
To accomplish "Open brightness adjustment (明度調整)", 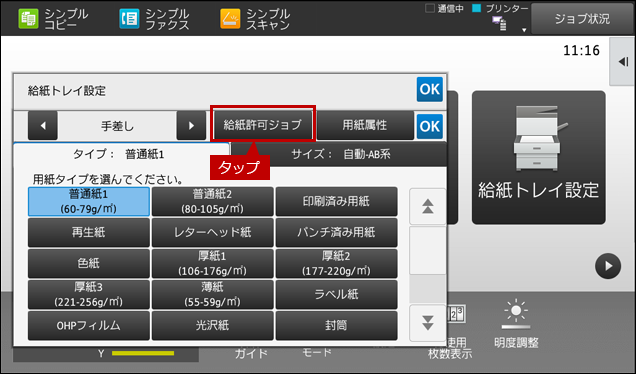I will pyautogui.click(x=516, y=324).
